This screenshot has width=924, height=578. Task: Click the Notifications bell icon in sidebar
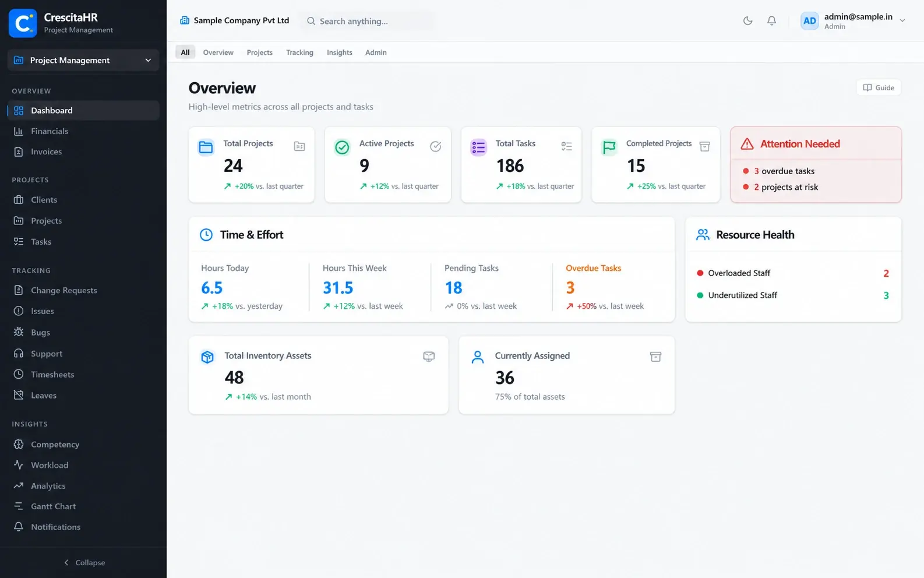[19, 527]
